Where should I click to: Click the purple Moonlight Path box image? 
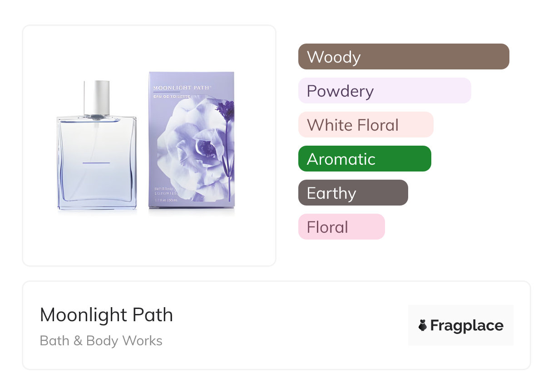point(191,140)
